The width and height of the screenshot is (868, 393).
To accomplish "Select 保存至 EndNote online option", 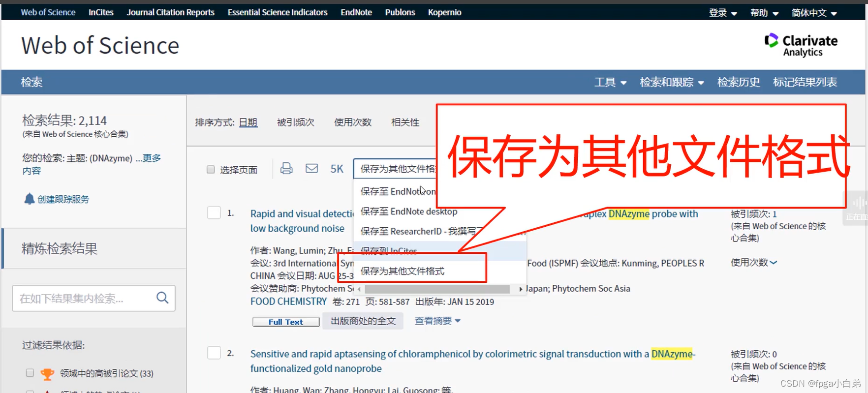I will pos(398,191).
